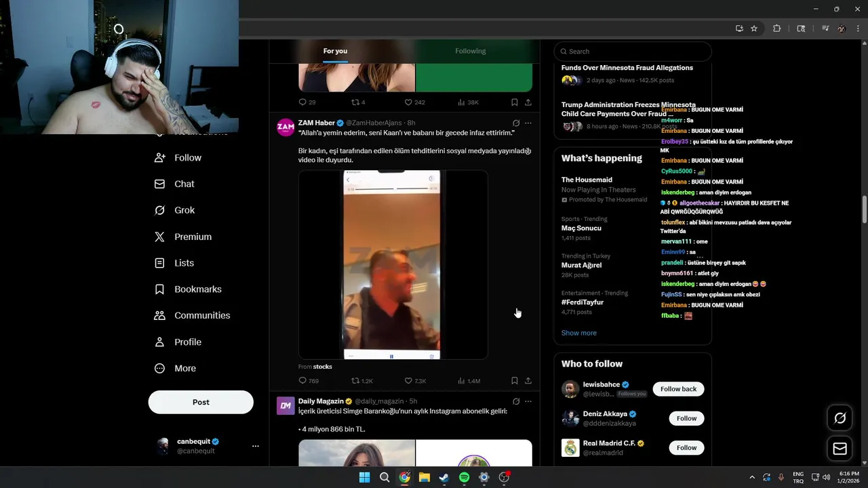Ask Grok about the ZAM Haber post

click(516, 123)
